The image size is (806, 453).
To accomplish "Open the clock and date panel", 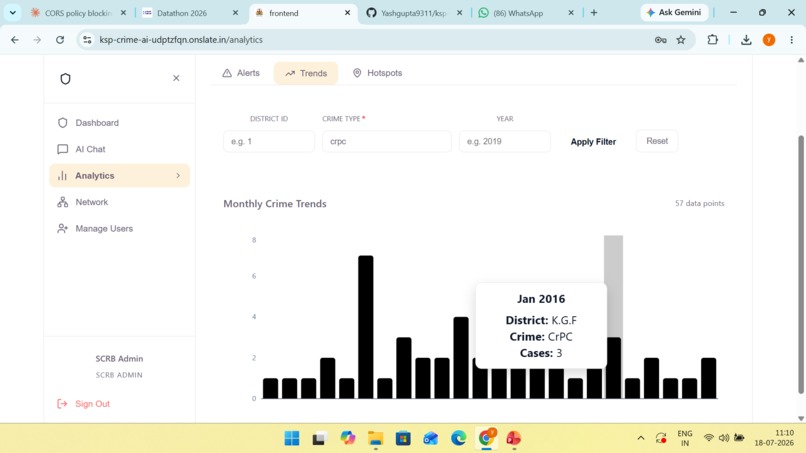I will click(x=774, y=438).
